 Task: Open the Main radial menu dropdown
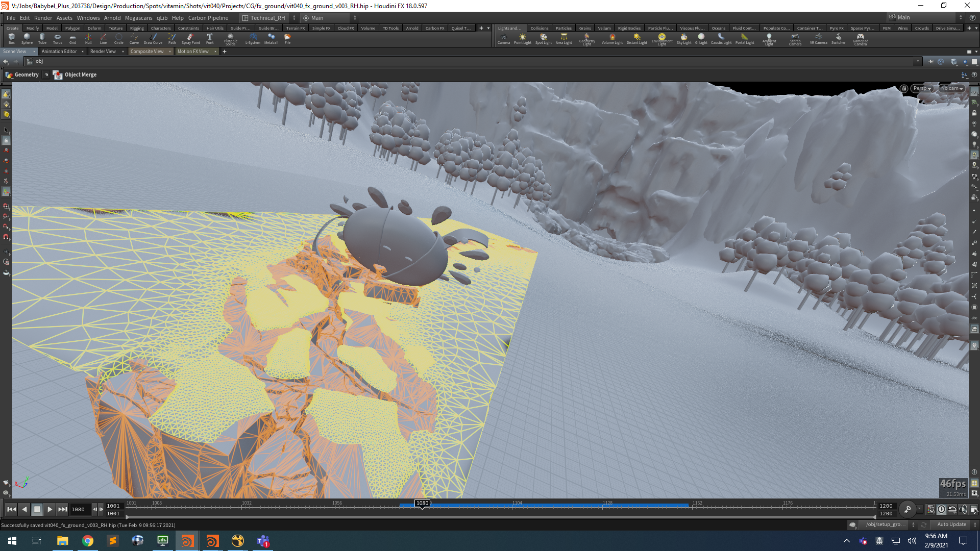pos(329,18)
